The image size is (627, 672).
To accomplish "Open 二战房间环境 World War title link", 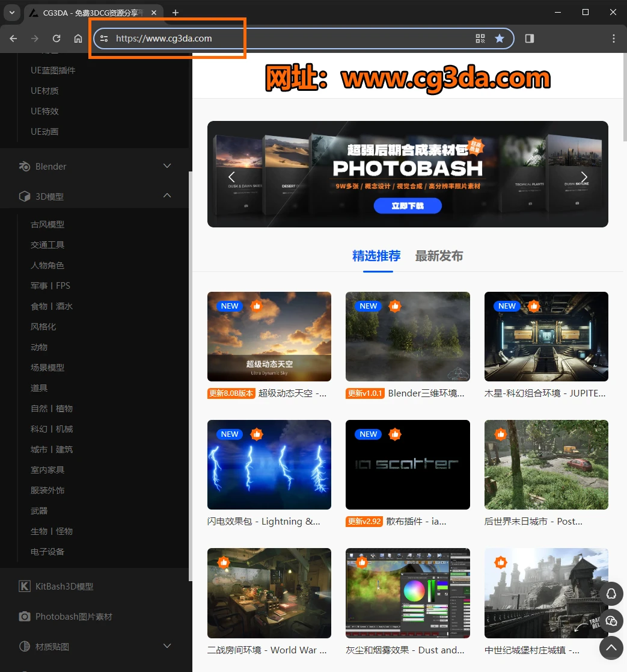I will [x=267, y=650].
